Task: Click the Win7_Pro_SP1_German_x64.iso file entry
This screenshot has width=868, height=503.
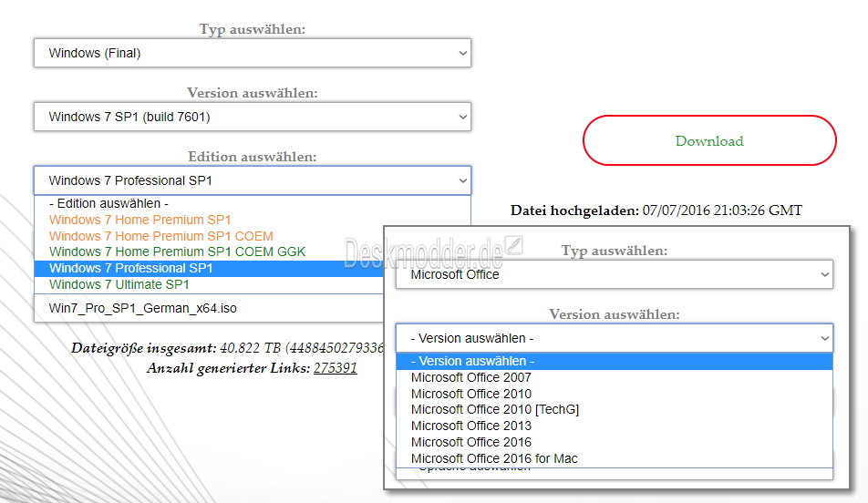Action: click(209, 308)
